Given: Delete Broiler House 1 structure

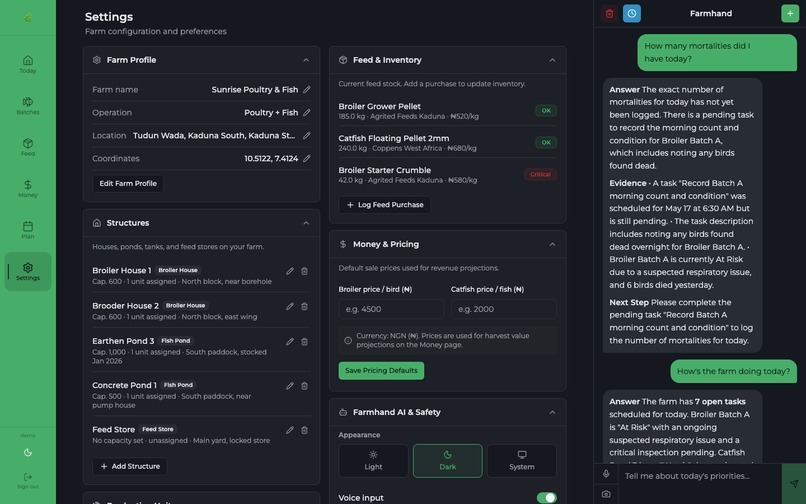Looking at the screenshot, I should (x=304, y=271).
